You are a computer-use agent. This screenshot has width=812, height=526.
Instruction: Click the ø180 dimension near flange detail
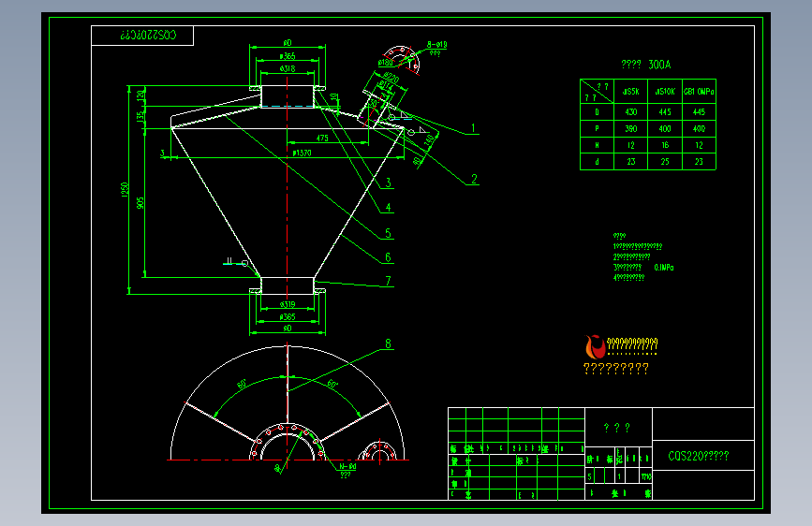tap(386, 63)
